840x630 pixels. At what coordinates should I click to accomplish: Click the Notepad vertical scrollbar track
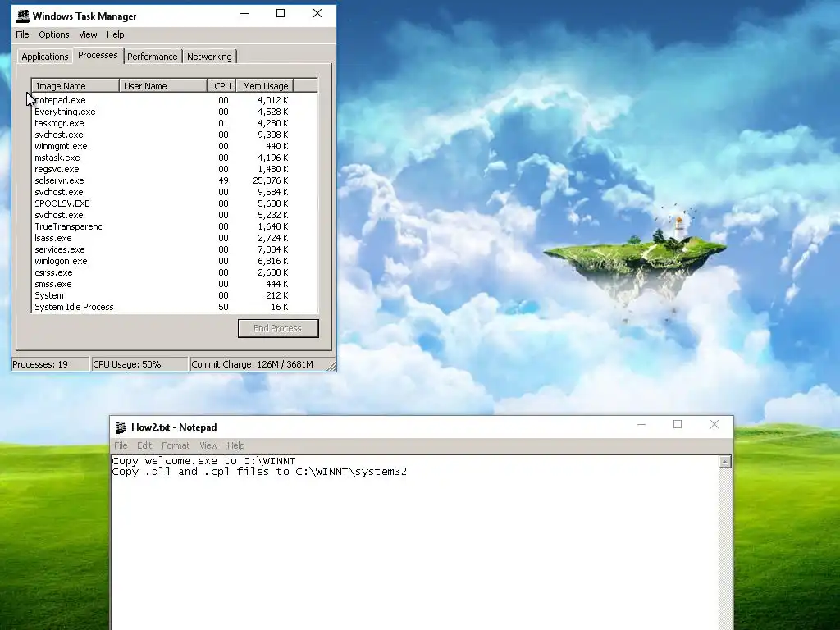coord(725,549)
